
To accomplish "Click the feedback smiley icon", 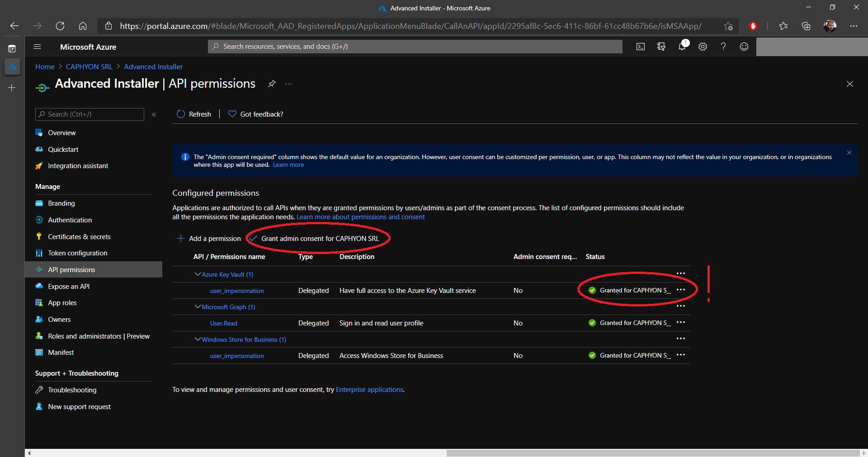I will (x=744, y=47).
